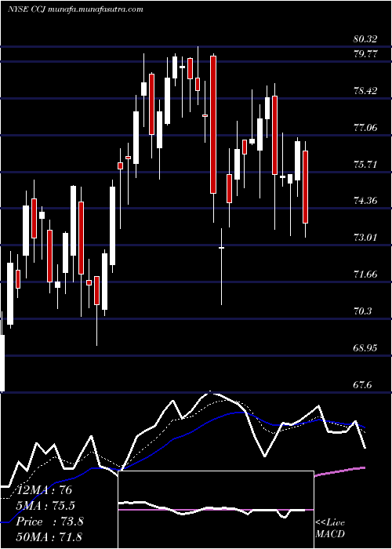The height and width of the screenshot is (549, 392).
Task: Select the 80.32 price level label
Action: coord(365,39)
